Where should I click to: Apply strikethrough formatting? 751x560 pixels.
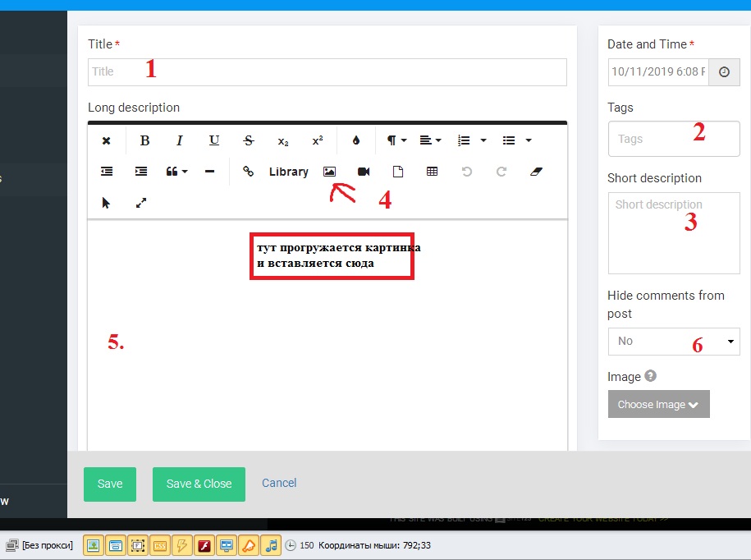tap(248, 140)
